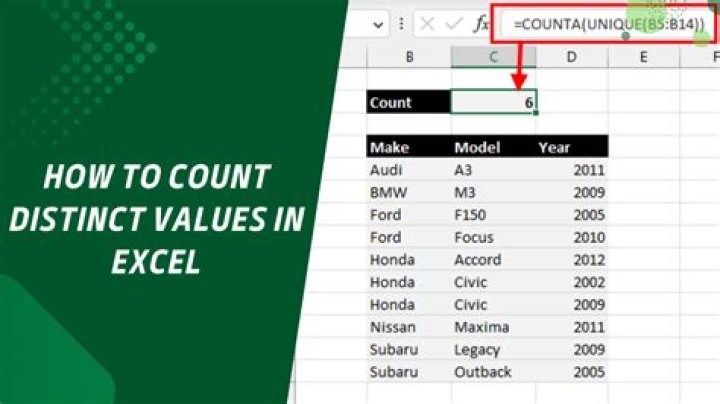Select the Civic cell in 2009 row
Image resolution: width=720 pixels, height=404 pixels.
[493, 305]
